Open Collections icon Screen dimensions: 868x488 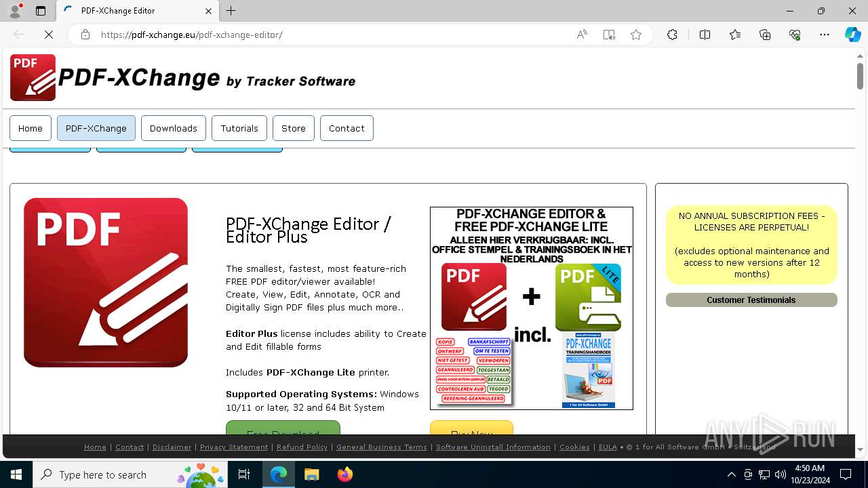pos(765,35)
